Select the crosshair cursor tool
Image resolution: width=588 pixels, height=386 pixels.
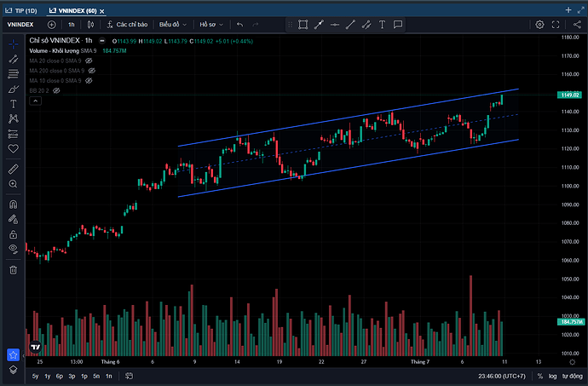13,43
